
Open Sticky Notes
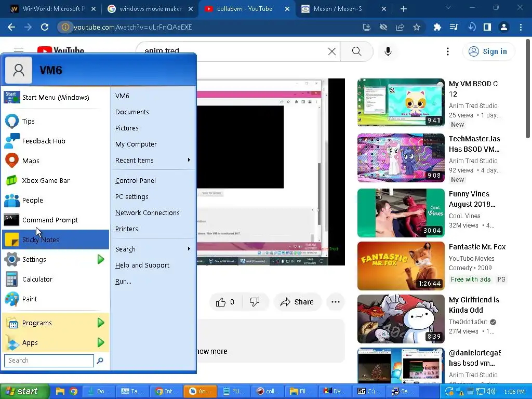(56, 240)
